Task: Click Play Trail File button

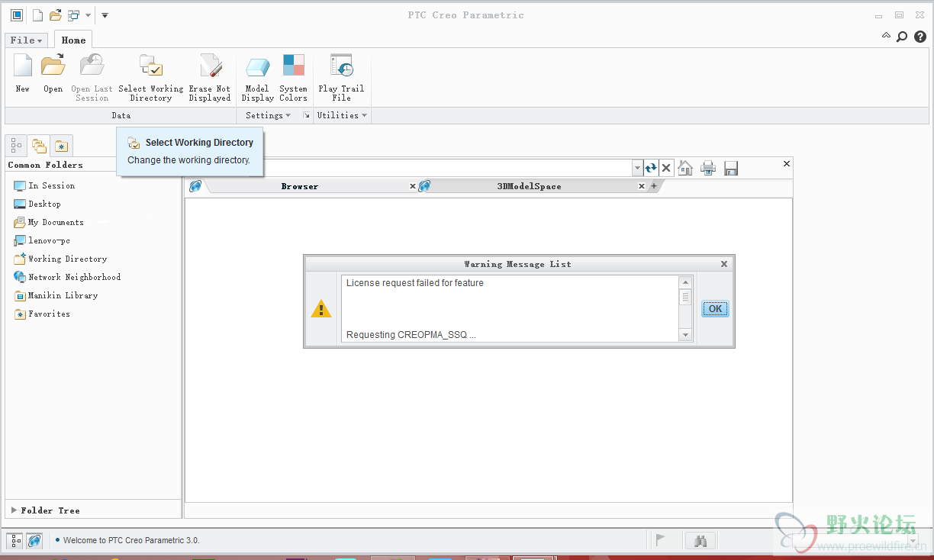Action: coord(341,77)
